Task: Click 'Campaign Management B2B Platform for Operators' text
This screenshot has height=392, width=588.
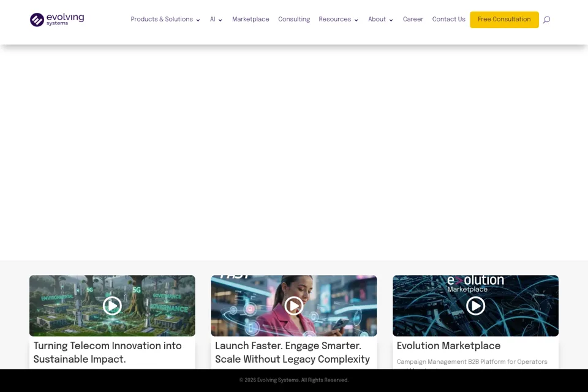Action: point(472,361)
